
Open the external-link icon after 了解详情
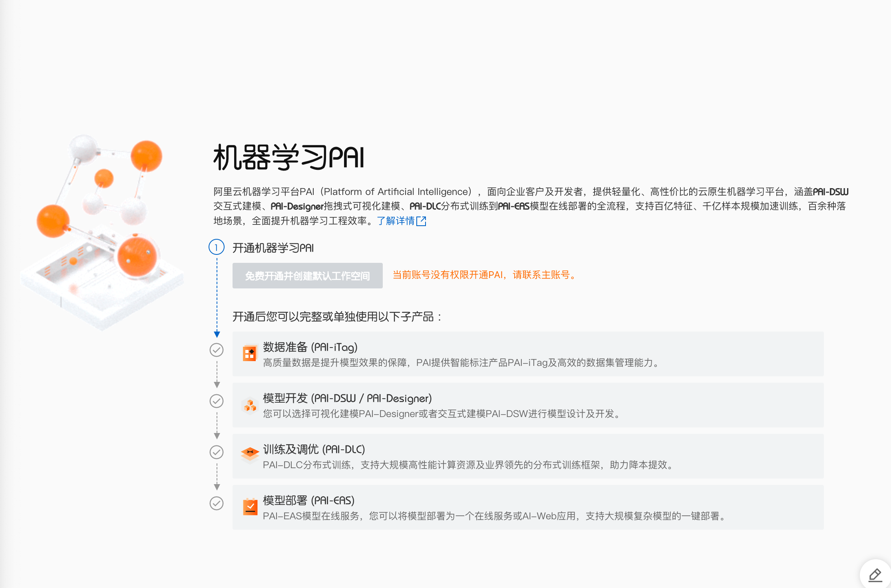421,221
